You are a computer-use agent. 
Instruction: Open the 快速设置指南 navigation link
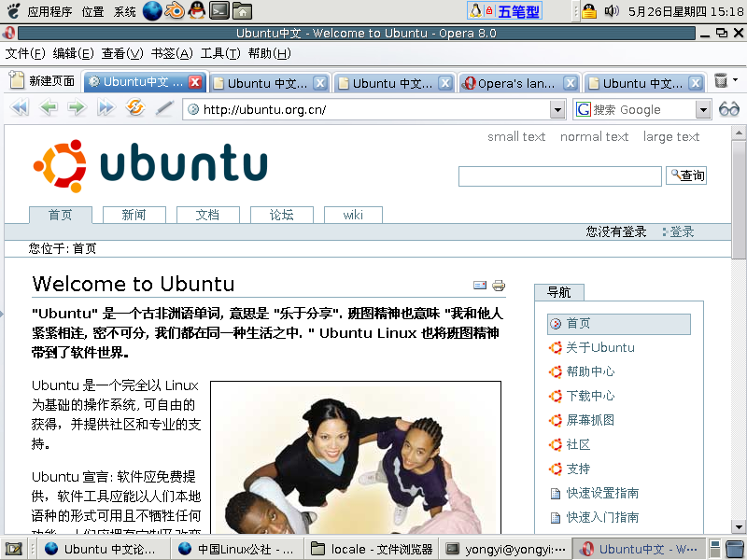pyautogui.click(x=602, y=493)
